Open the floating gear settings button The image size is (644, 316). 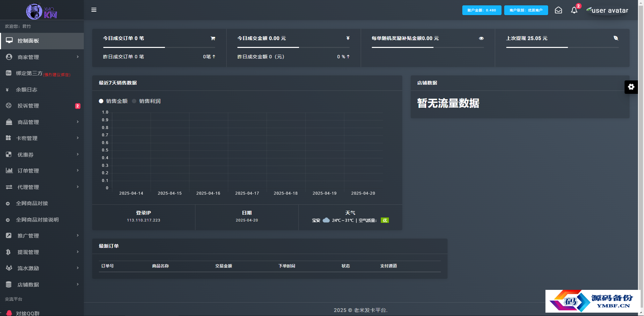[631, 87]
